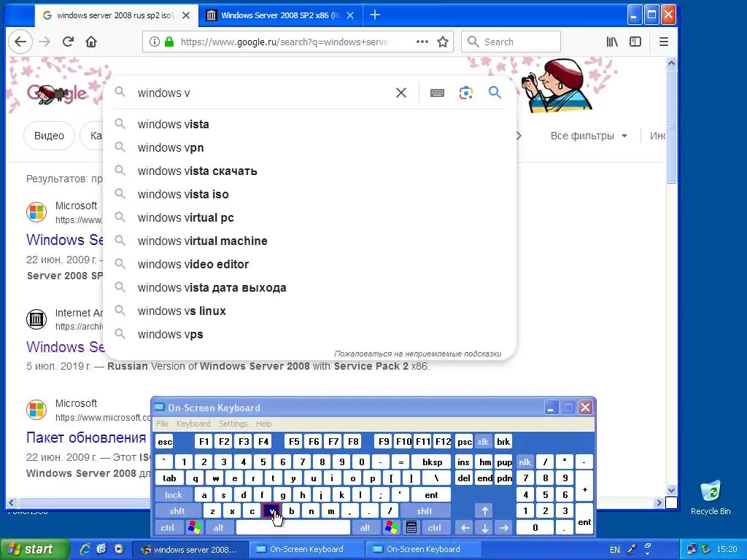
Task: Click Пожаловаться на неприемлемые подсказки link
Action: click(x=418, y=354)
